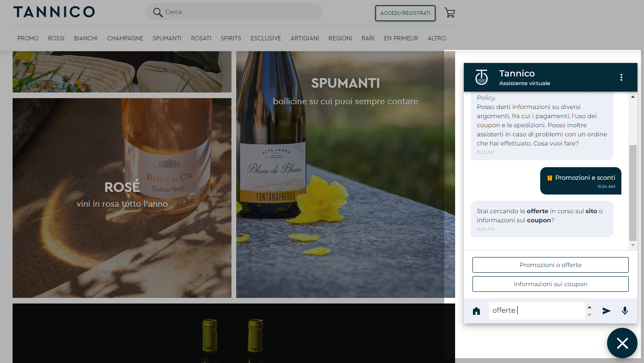The image size is (644, 363).
Task: Focus the Cerca search field
Action: point(234,12)
